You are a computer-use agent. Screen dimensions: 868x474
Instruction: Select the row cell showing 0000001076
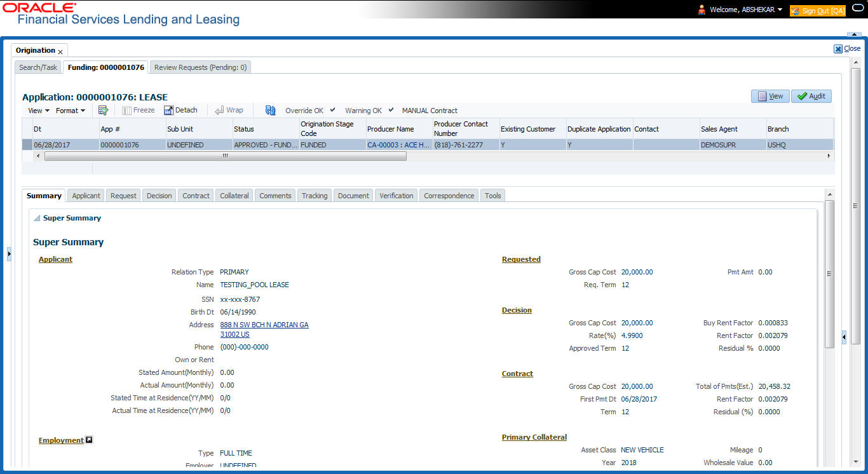[132, 145]
